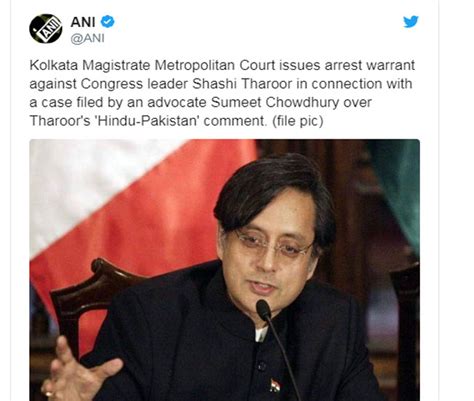Click the words 'Congress leader' in tweet
474x401 pixels.
[x=134, y=84]
